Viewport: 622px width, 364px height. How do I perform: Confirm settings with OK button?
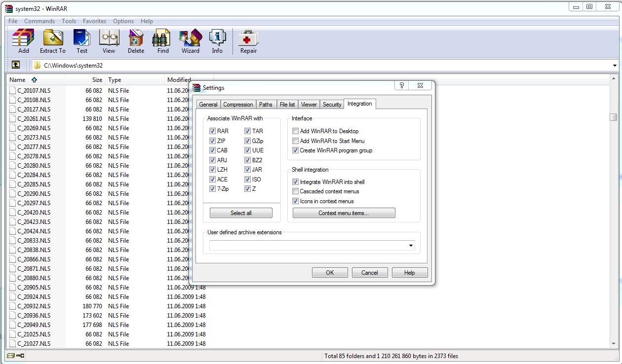point(330,273)
